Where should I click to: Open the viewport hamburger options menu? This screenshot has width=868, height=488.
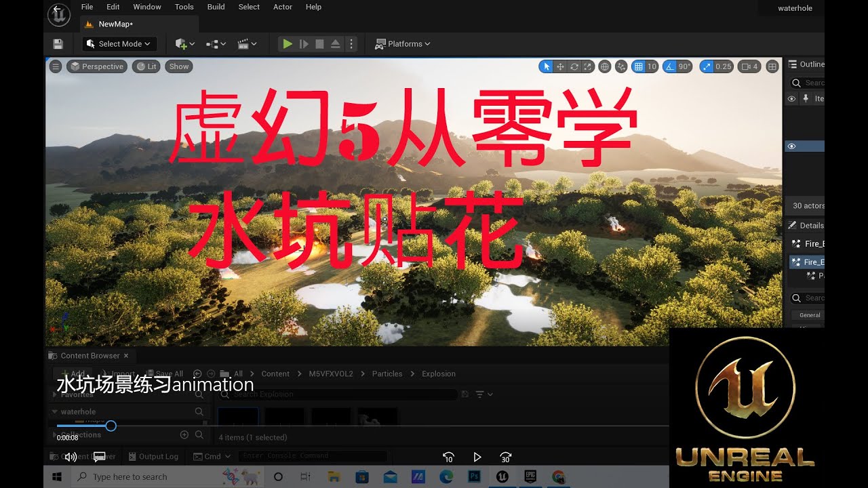[56, 66]
